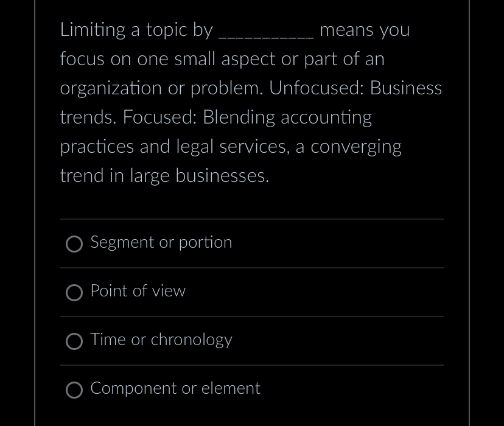
Task: Click the second answer row
Action: pyautogui.click(x=251, y=292)
